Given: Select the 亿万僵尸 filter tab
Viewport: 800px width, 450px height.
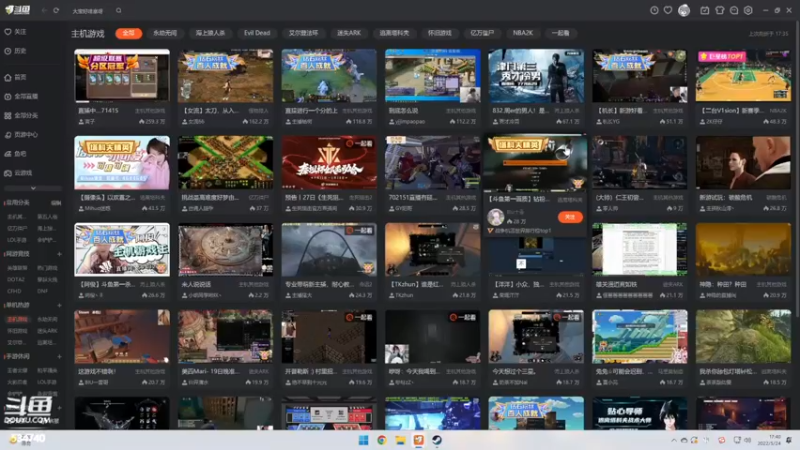Looking at the screenshot, I should pyautogui.click(x=482, y=33).
